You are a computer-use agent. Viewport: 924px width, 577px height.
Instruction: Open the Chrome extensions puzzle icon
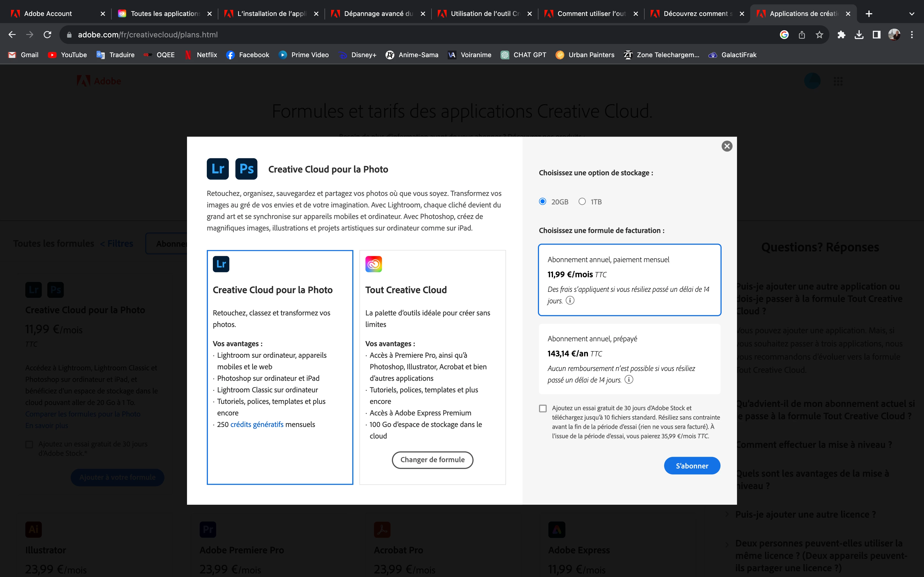coord(841,35)
